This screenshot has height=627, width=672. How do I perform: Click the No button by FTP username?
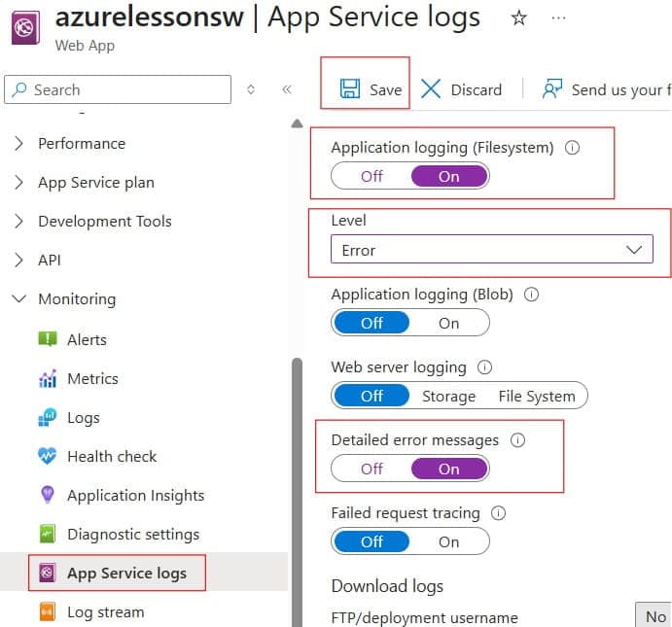click(x=654, y=615)
